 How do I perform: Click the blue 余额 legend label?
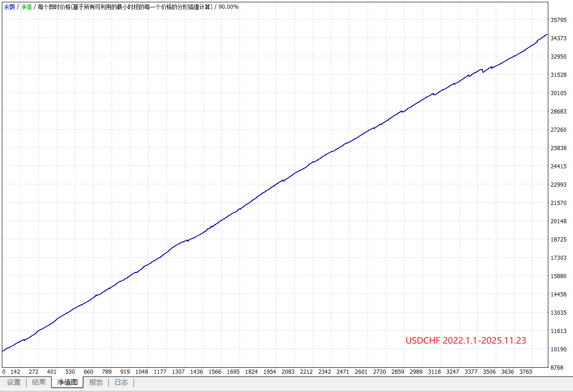pos(10,7)
